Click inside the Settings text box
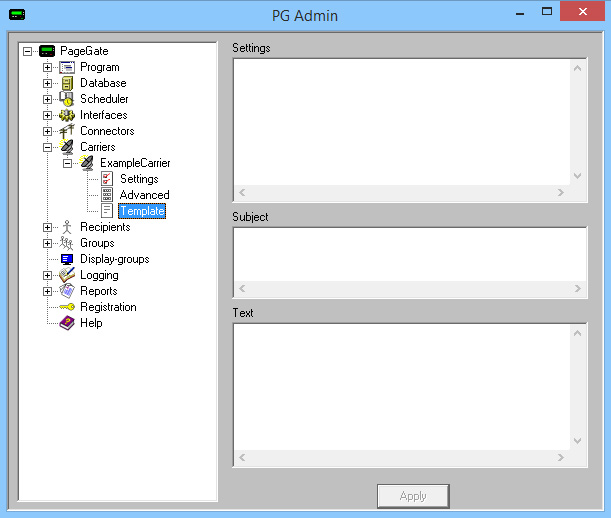 (x=402, y=122)
